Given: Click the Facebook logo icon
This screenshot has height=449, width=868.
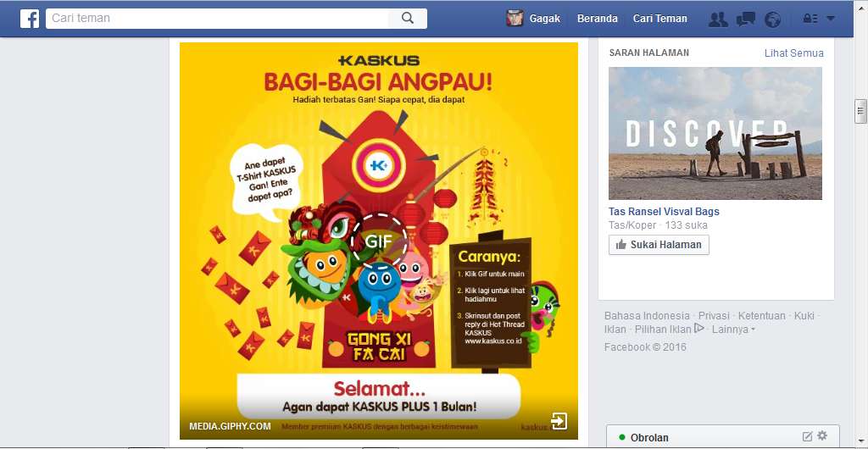Looking at the screenshot, I should tap(30, 19).
